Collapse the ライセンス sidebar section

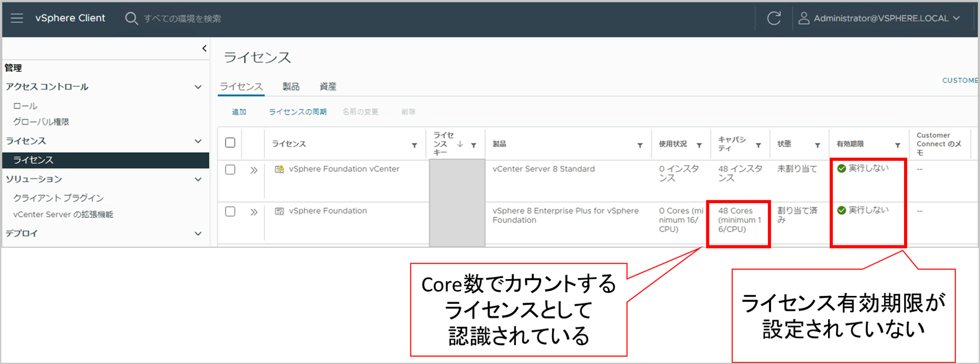pyautogui.click(x=198, y=141)
